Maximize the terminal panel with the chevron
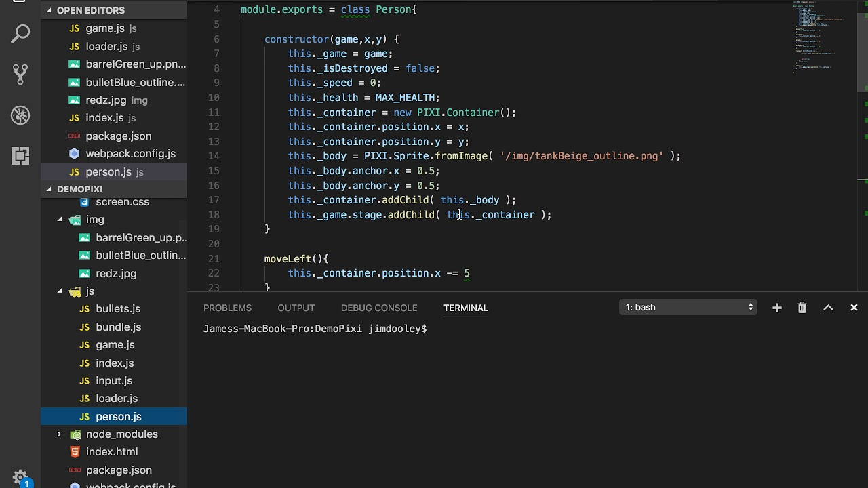 pyautogui.click(x=828, y=307)
